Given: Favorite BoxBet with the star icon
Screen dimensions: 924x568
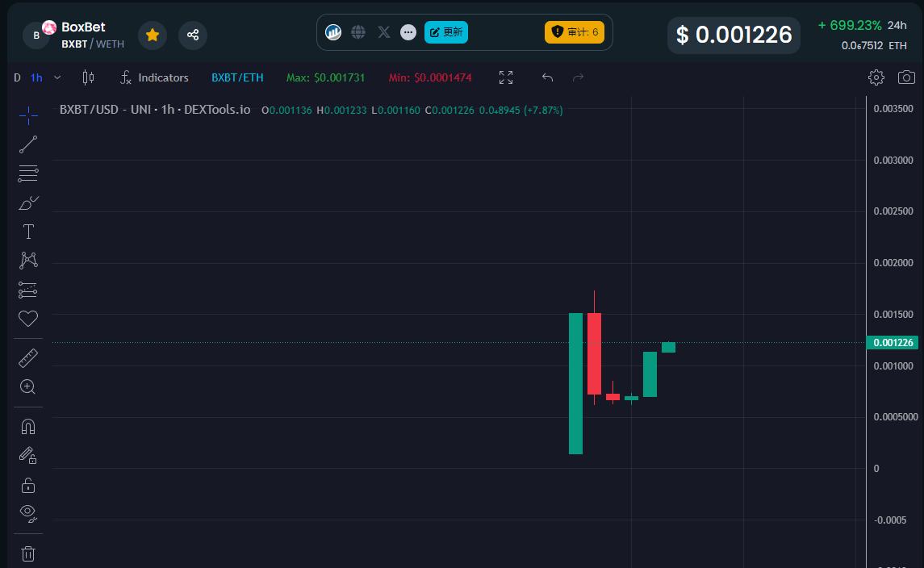Looking at the screenshot, I should pos(153,35).
